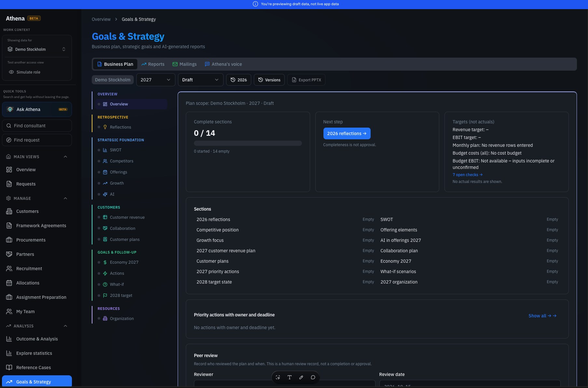Screen dimensions: 588x388
Task: Collapse the ANALYSIS sidebar section
Action: point(65,326)
